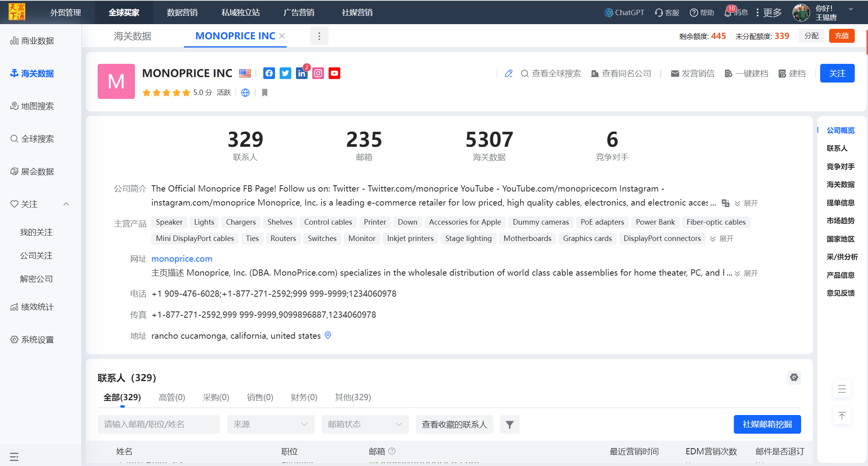Click the mailbox help question icon
The height and width of the screenshot is (466, 868).
pyautogui.click(x=392, y=451)
